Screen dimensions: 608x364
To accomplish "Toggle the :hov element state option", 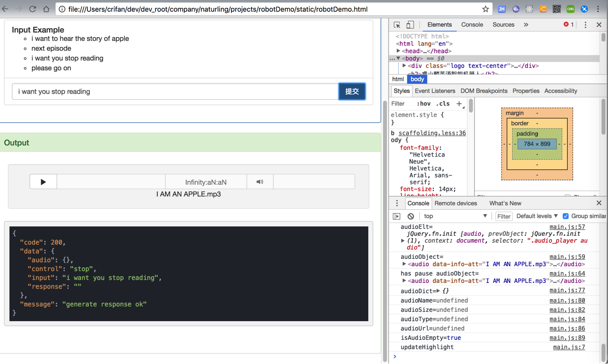I will (423, 104).
